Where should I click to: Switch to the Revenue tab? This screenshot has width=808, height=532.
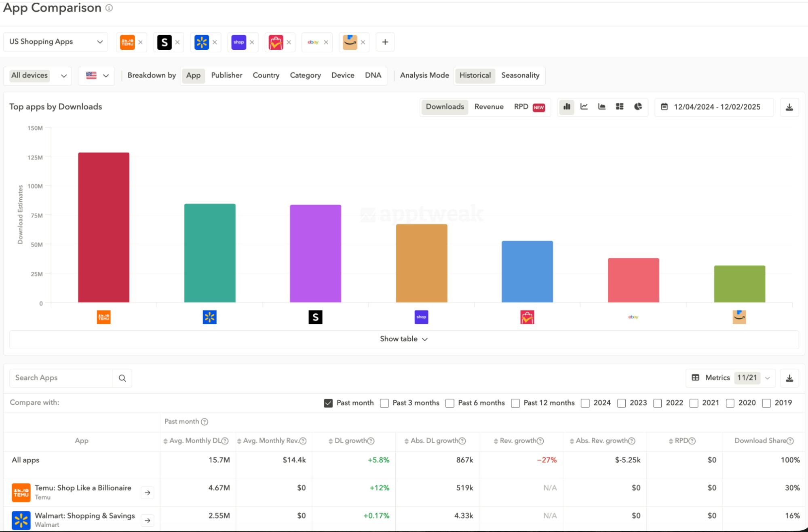pos(489,107)
